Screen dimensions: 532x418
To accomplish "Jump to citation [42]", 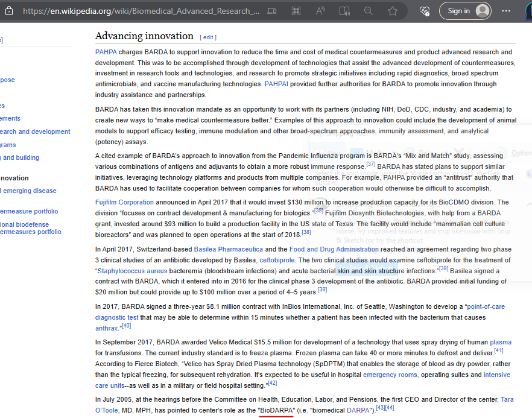I will pyautogui.click(x=273, y=384).
